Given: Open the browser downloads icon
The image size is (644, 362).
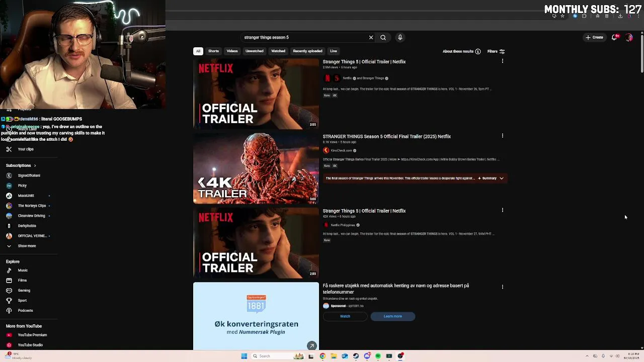Looking at the screenshot, I should pyautogui.click(x=620, y=16).
